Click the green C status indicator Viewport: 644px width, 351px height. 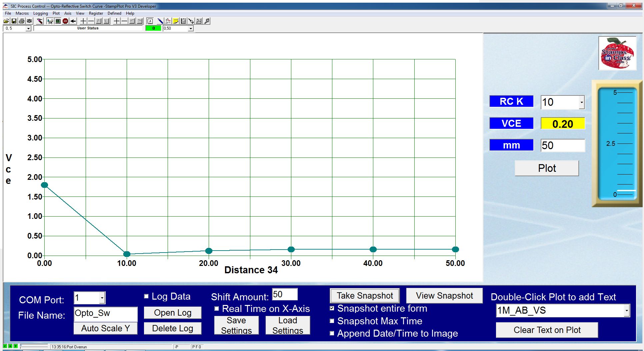[x=5, y=346]
